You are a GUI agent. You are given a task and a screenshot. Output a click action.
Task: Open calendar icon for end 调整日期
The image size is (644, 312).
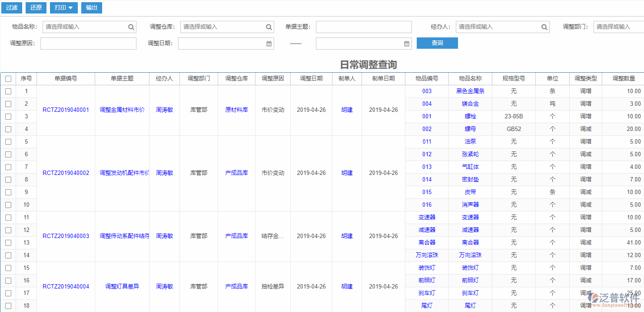(407, 44)
